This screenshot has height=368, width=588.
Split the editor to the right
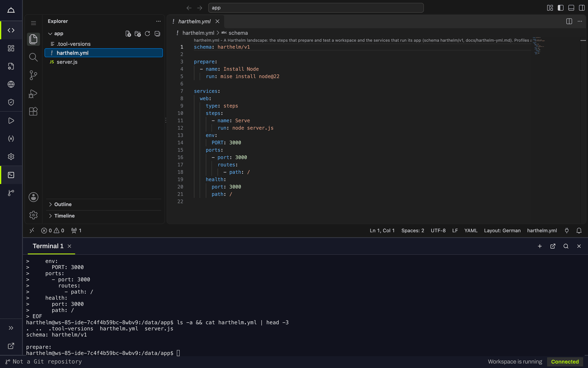[569, 21]
